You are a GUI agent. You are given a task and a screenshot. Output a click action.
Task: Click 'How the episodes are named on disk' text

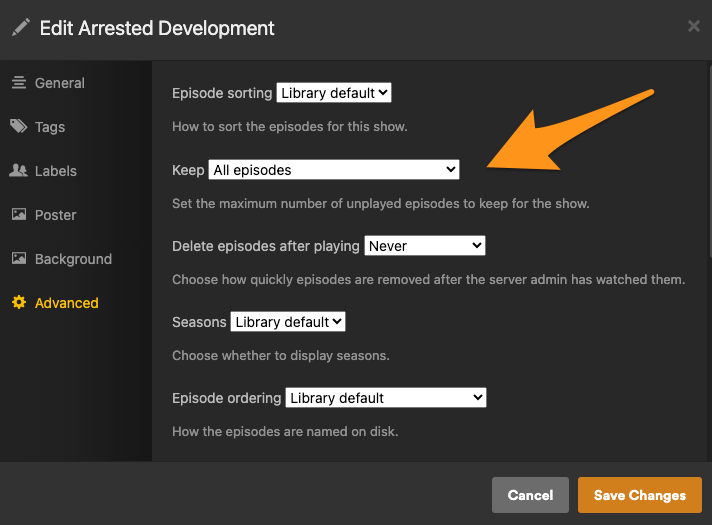pos(285,431)
